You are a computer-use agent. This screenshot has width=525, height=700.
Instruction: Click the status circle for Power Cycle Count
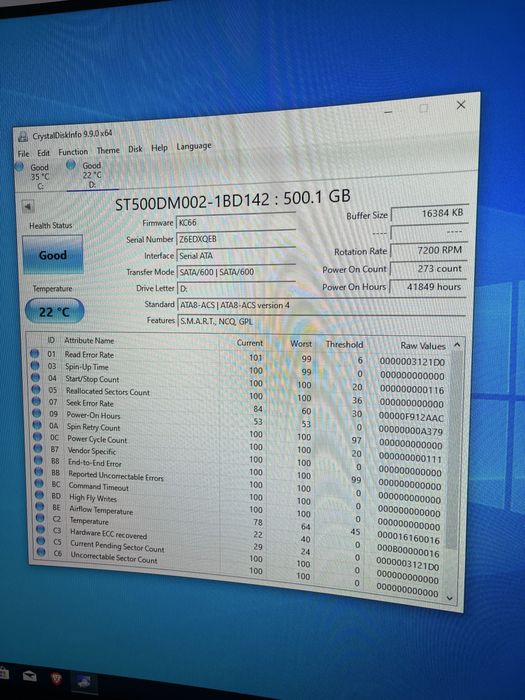click(x=38, y=437)
